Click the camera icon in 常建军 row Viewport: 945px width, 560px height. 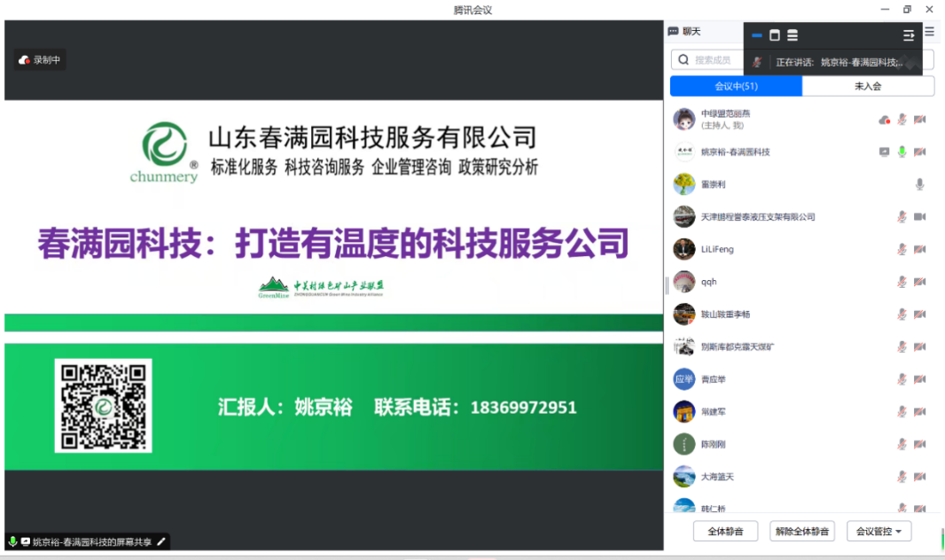(919, 412)
